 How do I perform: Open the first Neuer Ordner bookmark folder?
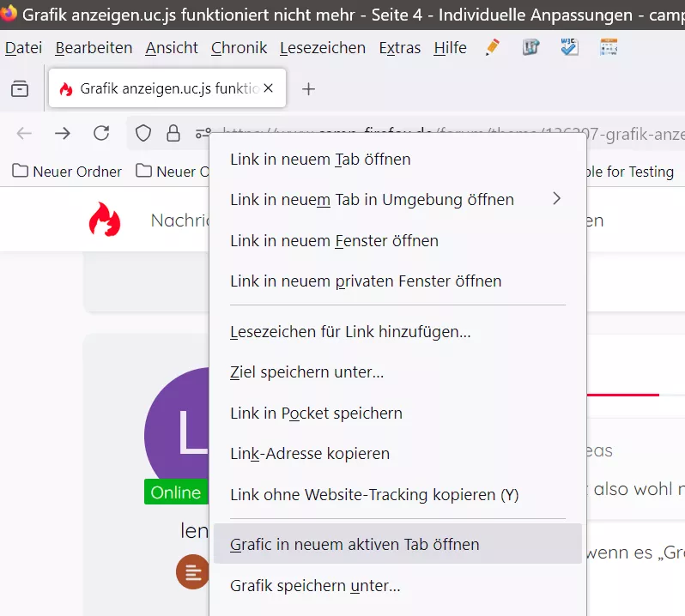coord(67,172)
